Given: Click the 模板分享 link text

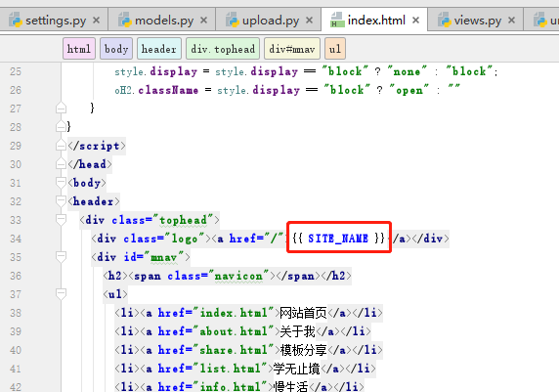Looking at the screenshot, I should tap(303, 350).
